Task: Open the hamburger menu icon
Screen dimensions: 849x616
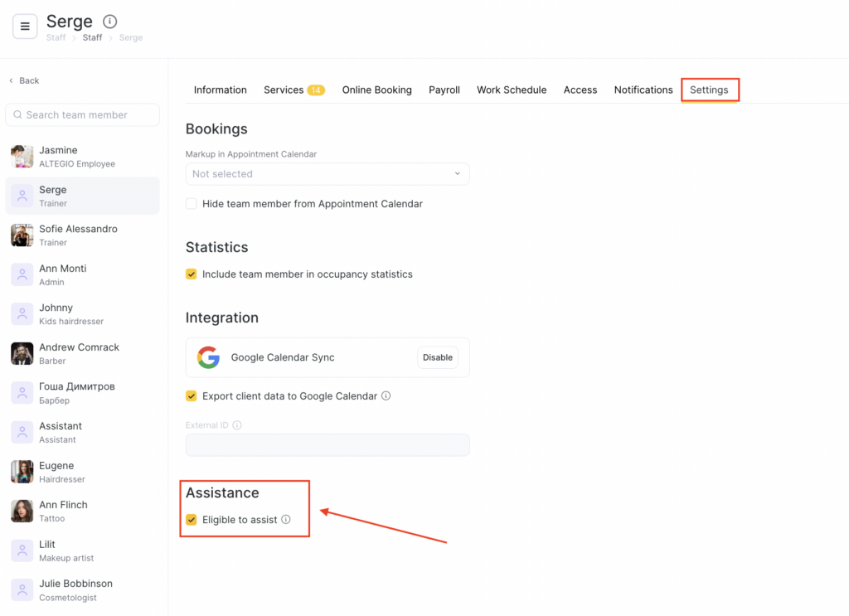Action: point(25,27)
